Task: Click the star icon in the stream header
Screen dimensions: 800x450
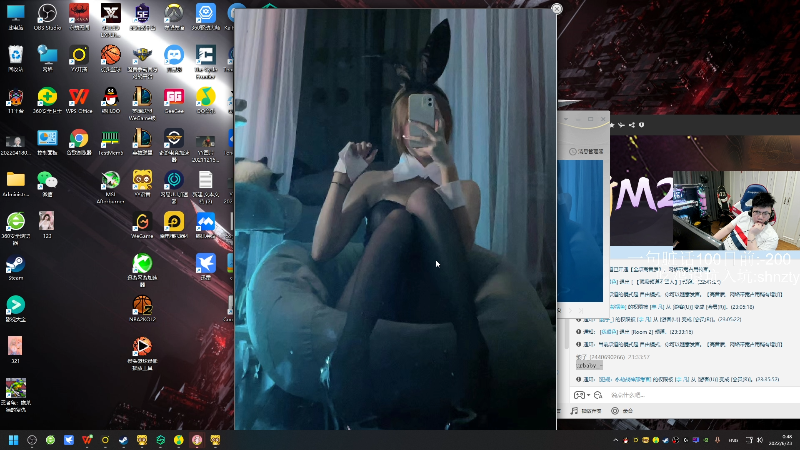Action: click(x=612, y=124)
